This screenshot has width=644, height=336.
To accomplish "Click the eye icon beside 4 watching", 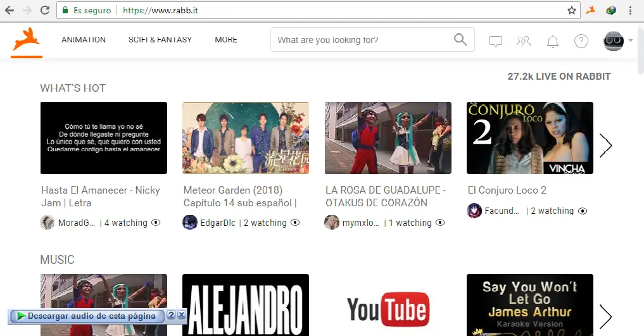I will [x=156, y=222].
